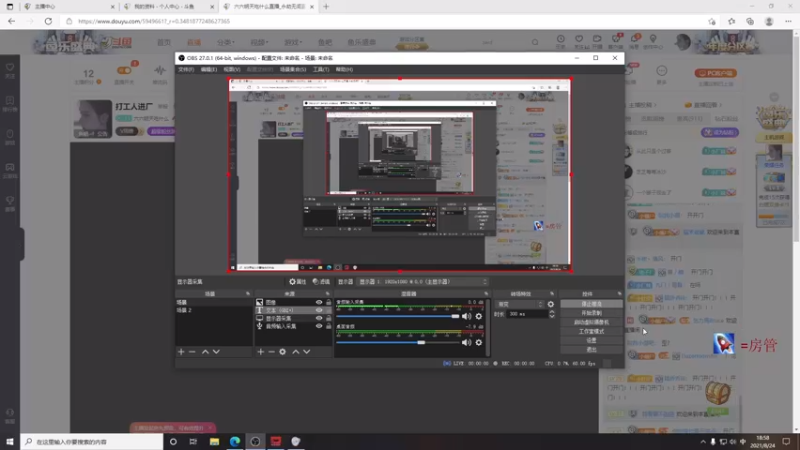Toggle lock for 图像 source

[328, 303]
